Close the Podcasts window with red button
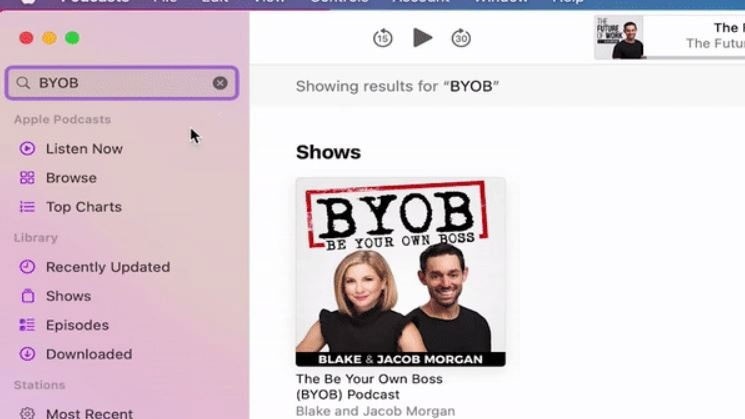The height and width of the screenshot is (419, 745). [26, 38]
